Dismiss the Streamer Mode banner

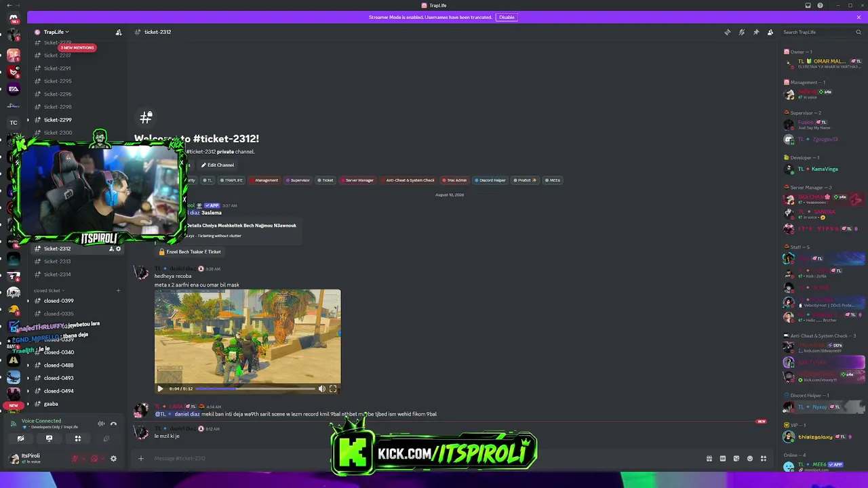click(x=859, y=17)
